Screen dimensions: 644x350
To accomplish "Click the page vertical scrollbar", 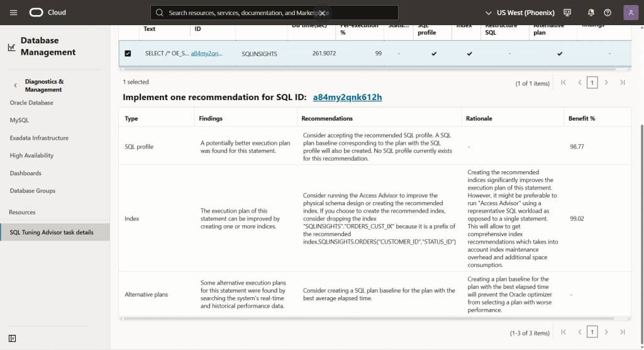I will pyautogui.click(x=642, y=234).
